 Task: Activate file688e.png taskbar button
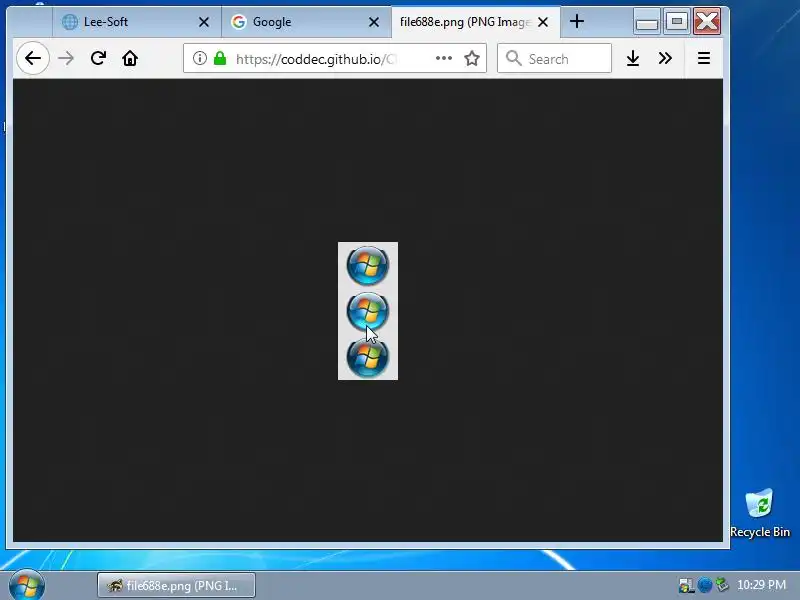coord(177,585)
